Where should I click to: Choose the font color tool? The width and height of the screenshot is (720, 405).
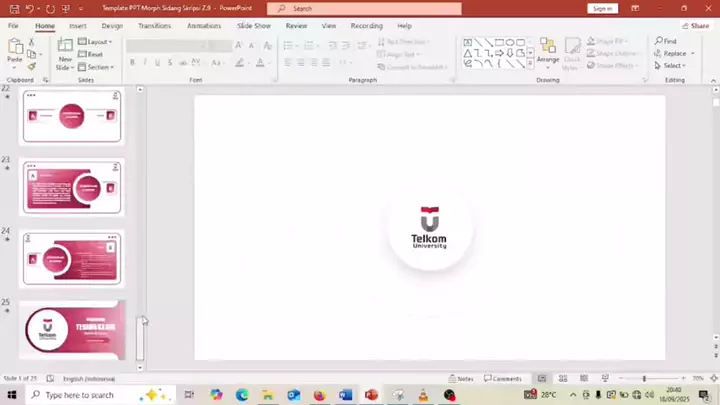point(260,62)
